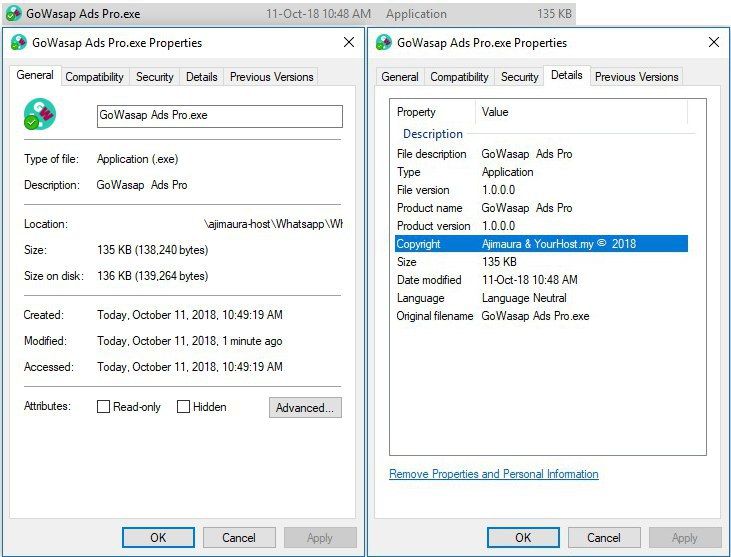This screenshot has width=731, height=557.
Task: Select the Language Neutral row
Action: point(541,298)
